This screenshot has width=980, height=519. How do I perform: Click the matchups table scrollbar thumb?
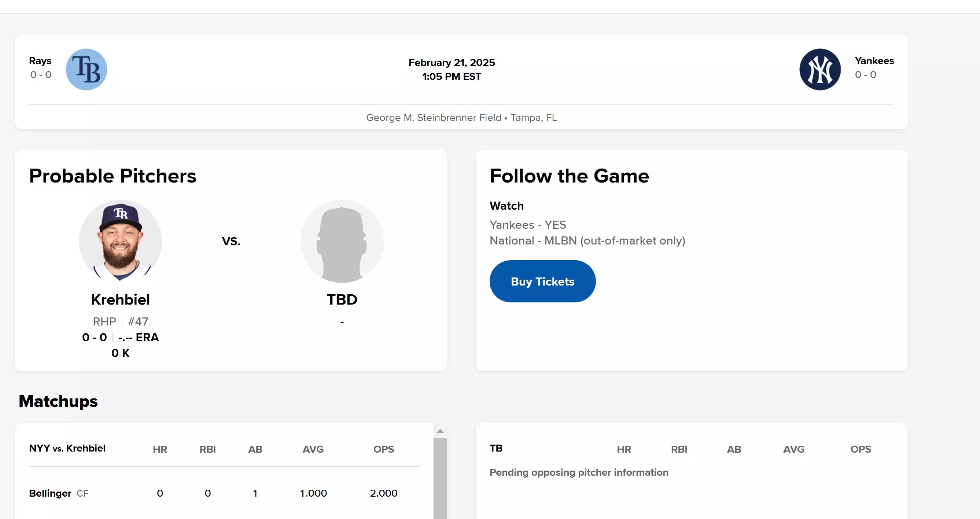(440, 479)
